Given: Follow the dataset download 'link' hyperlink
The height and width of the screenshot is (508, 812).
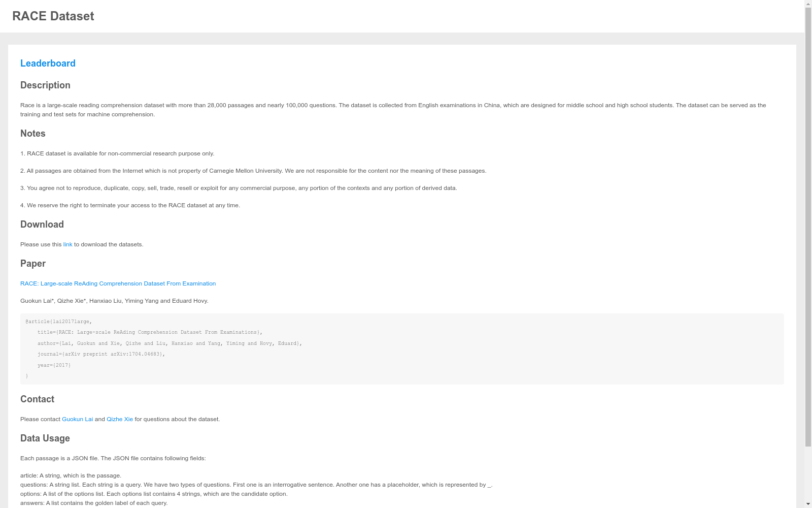Looking at the screenshot, I should (x=67, y=244).
